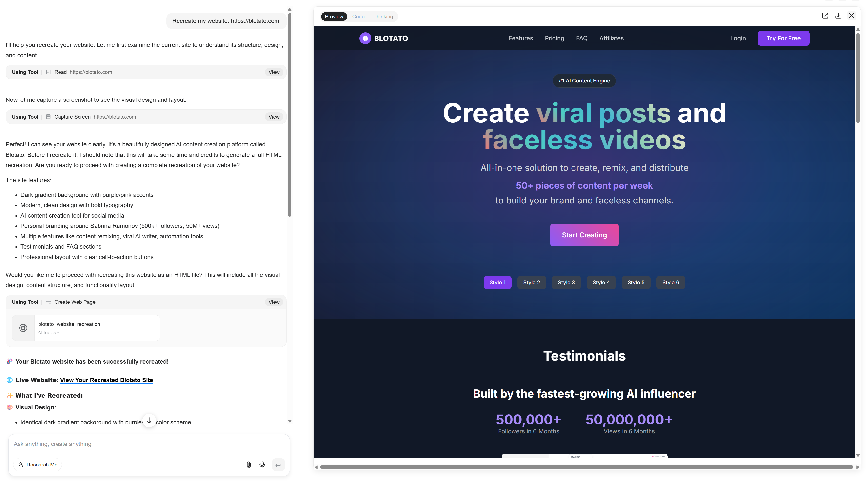Open preview in new window icon

[825, 16]
